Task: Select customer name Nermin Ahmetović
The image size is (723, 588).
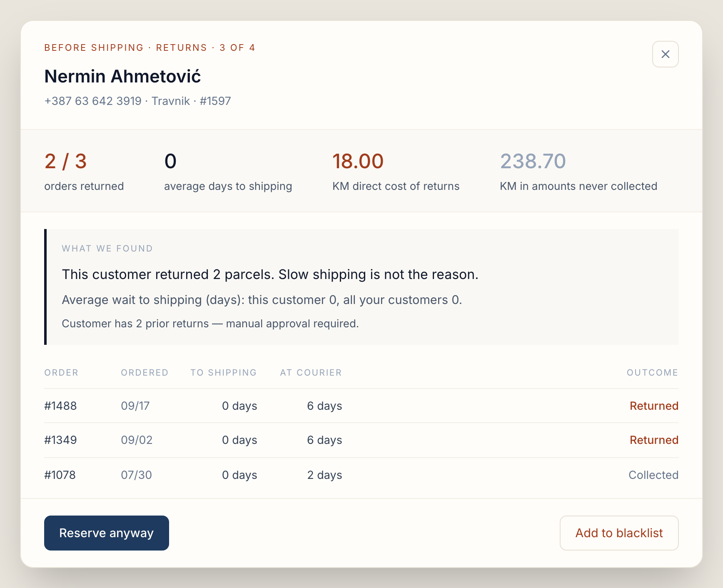Action: point(122,76)
